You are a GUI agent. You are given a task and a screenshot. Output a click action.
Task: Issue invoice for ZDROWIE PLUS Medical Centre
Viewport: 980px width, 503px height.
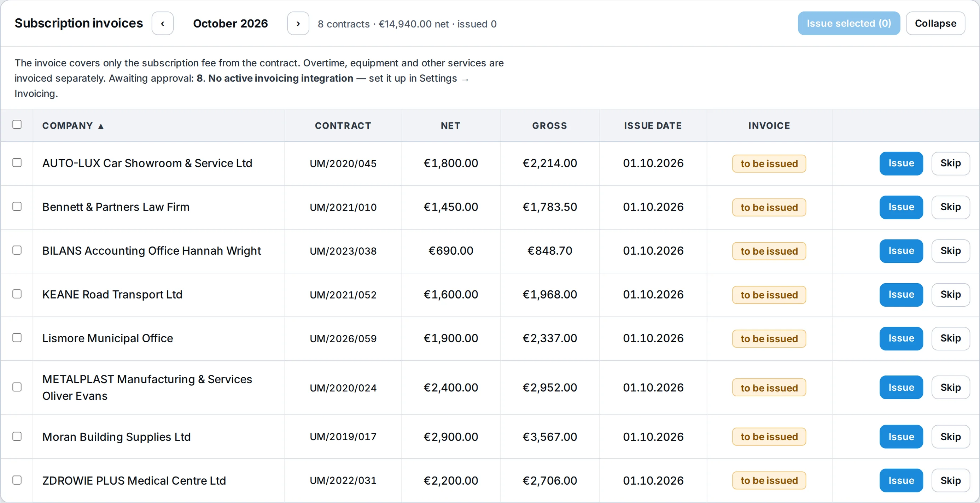click(x=901, y=480)
